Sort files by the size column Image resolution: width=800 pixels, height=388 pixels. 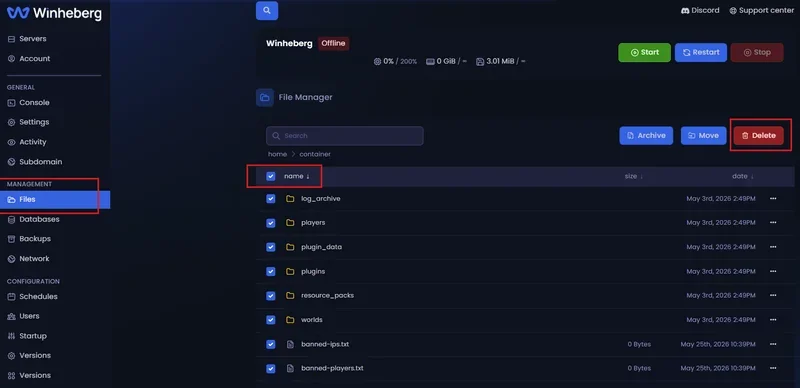coord(634,176)
